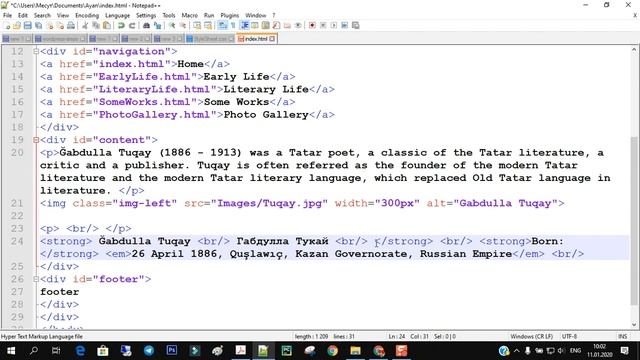Toggle Synchronize Vertical Scrolling

(x=198, y=25)
